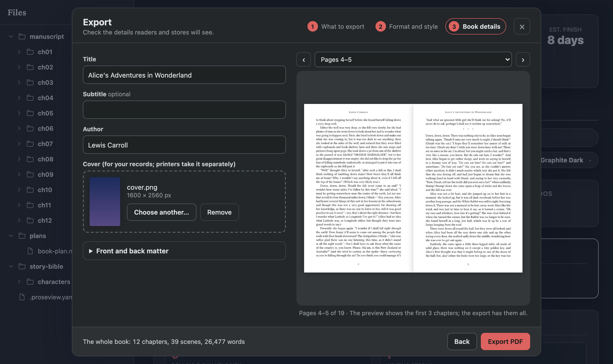Collapse the manuscript folder chevron
This screenshot has width=613, height=364.
11,37
